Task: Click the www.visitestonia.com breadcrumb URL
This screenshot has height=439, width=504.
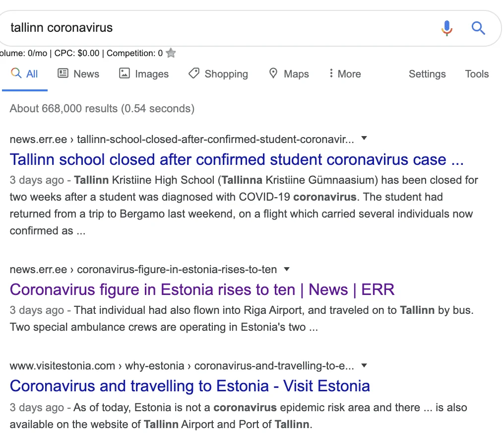Action: (63, 366)
